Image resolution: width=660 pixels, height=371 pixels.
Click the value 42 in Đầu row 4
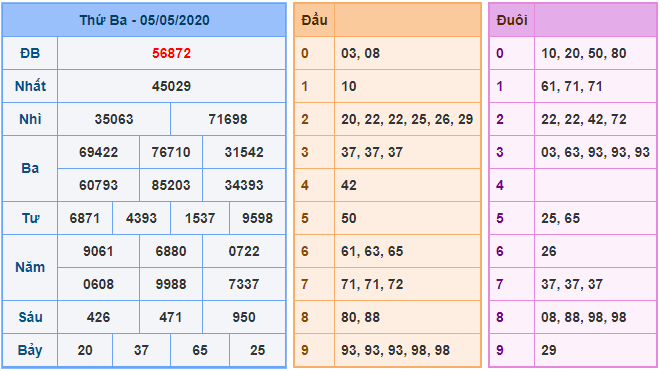click(349, 185)
